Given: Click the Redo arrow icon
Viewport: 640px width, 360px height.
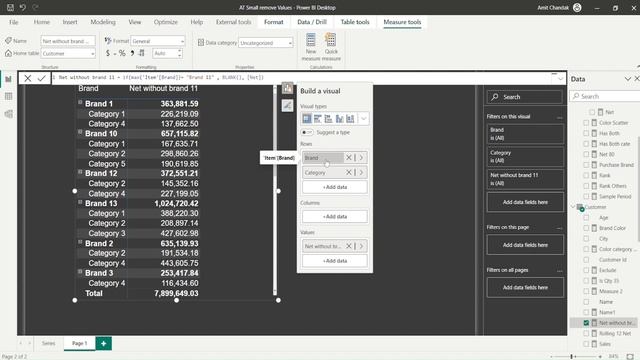Looking at the screenshot, I should (x=36, y=7).
